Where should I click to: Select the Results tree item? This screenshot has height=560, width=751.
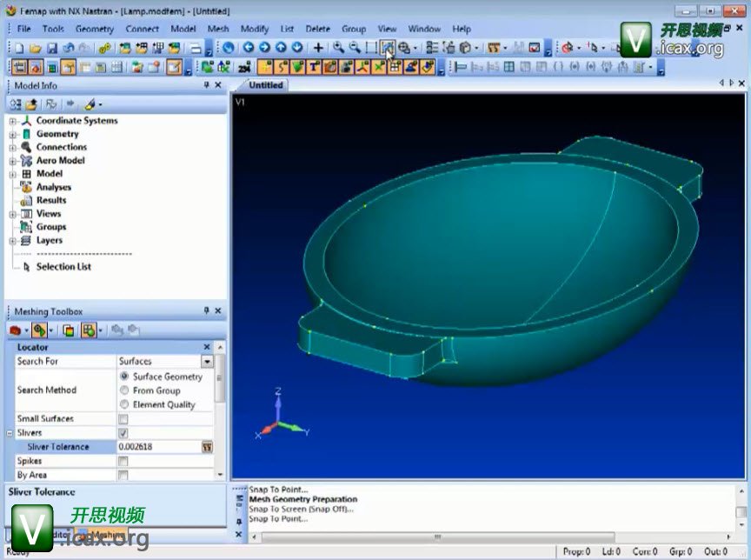coord(51,200)
